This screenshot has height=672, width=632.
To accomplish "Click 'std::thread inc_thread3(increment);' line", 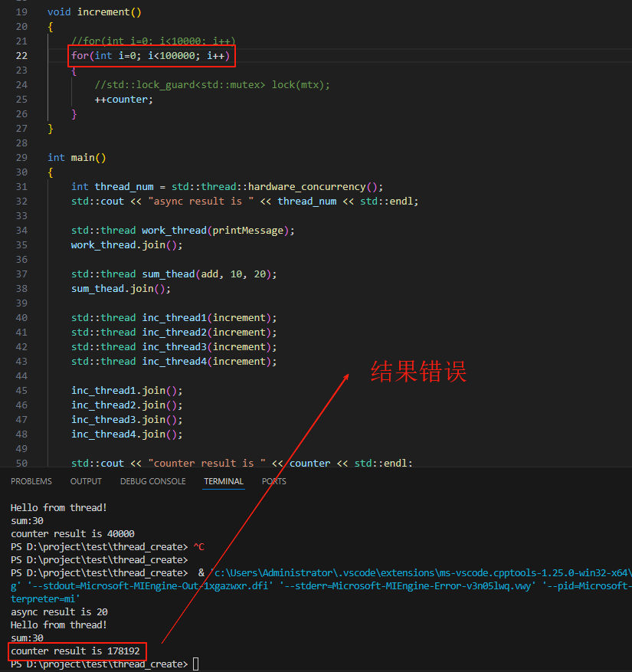I will (174, 347).
